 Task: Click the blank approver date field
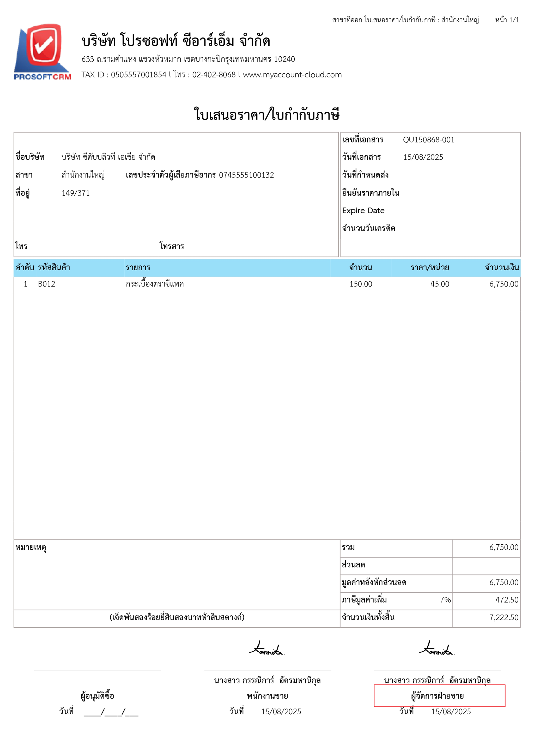click(111, 712)
